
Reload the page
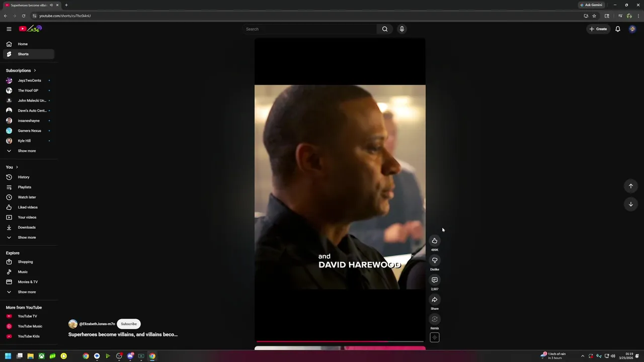click(23, 16)
